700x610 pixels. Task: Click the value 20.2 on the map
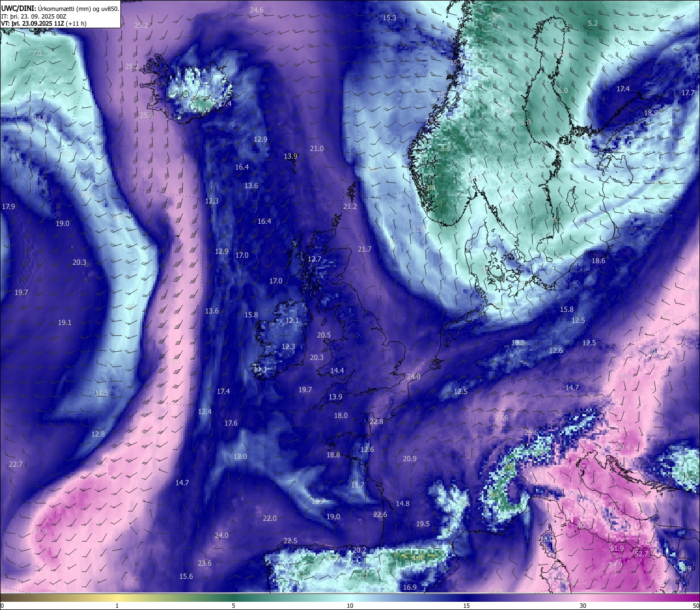[359, 550]
